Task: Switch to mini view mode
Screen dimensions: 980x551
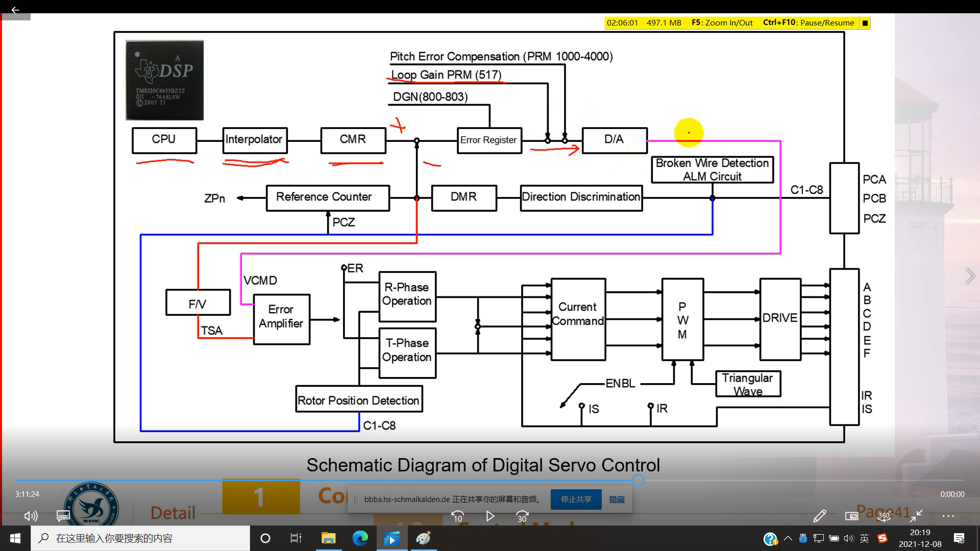Action: [x=851, y=516]
